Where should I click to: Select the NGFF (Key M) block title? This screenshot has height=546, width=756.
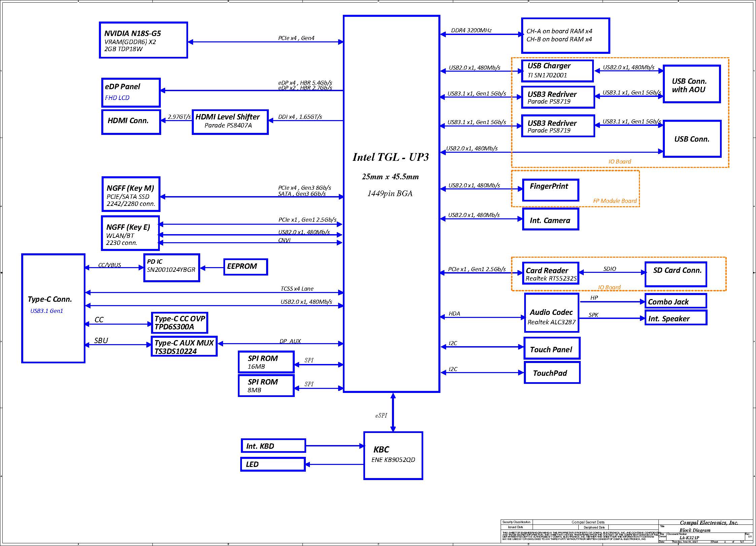tap(130, 188)
